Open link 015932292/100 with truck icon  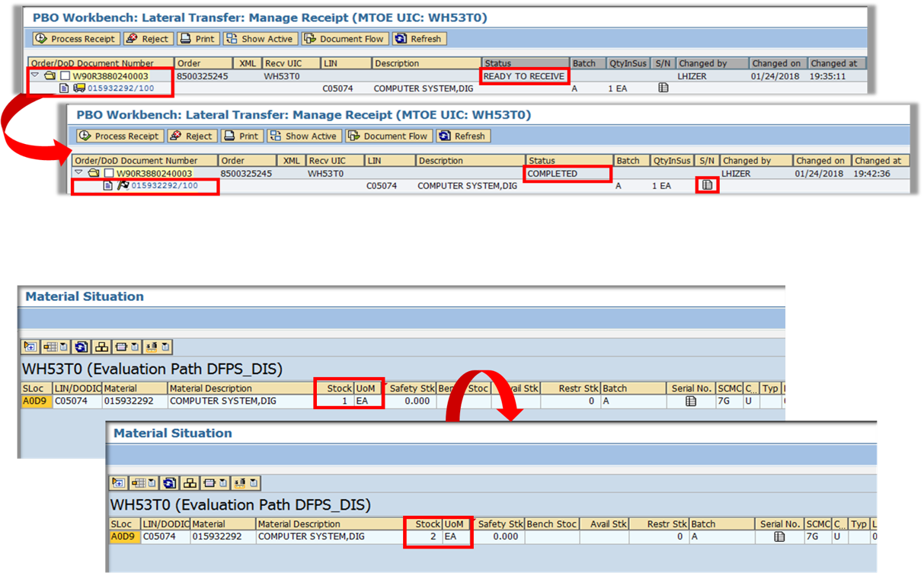click(x=120, y=88)
